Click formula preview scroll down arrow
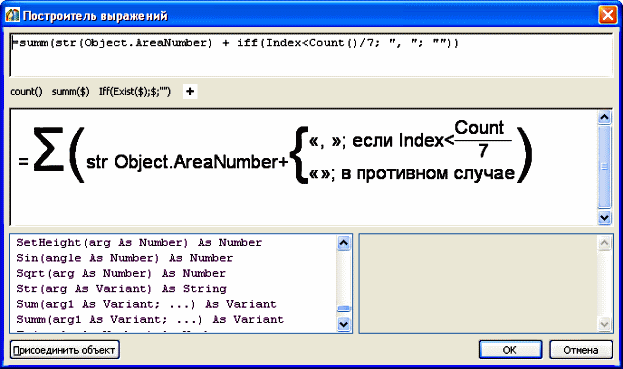623x369 pixels. [604, 218]
